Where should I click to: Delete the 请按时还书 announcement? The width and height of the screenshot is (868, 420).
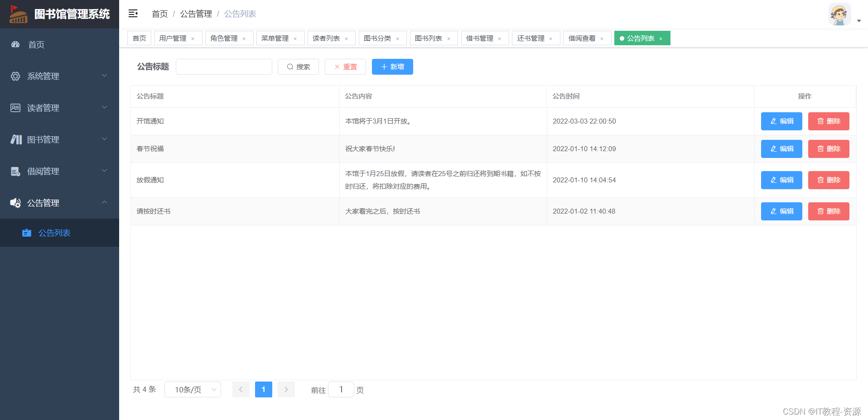tap(829, 211)
